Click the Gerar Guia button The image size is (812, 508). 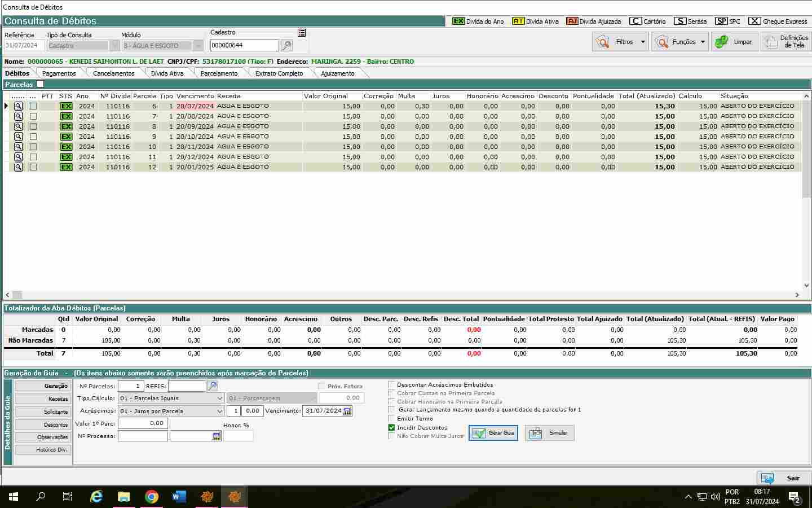point(493,433)
